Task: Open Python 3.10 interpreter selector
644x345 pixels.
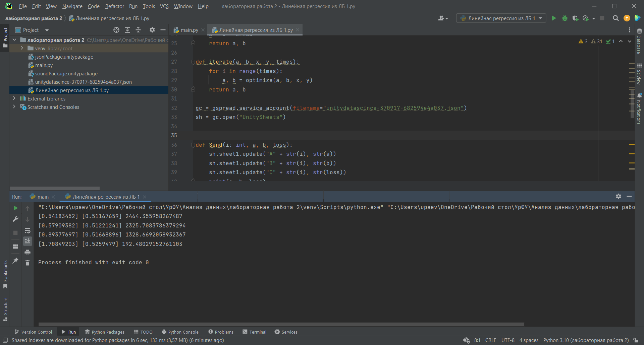Action: click(586, 340)
